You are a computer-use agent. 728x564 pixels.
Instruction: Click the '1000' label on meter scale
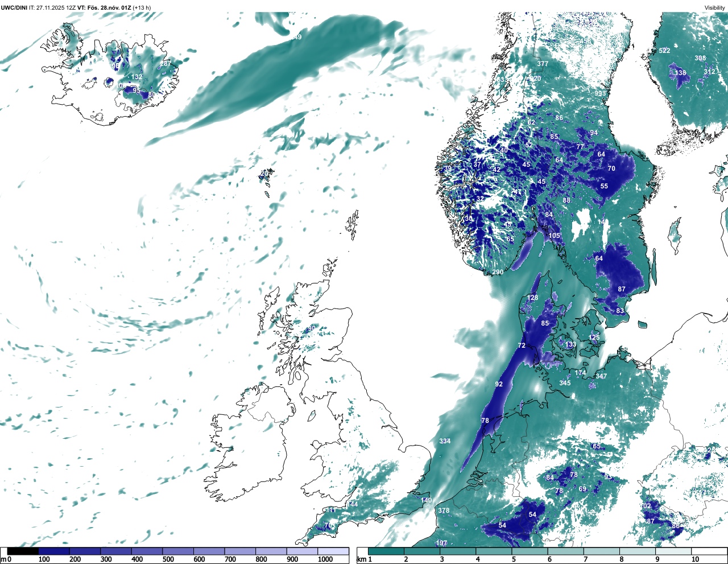click(x=325, y=559)
